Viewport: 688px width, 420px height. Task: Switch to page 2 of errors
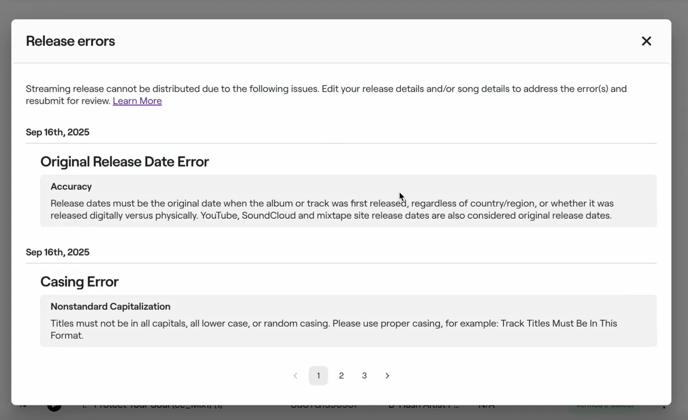[x=341, y=376]
